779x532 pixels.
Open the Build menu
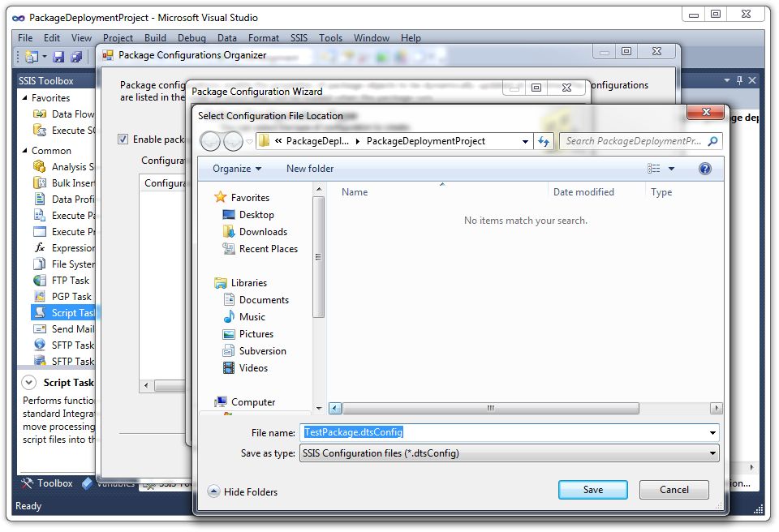click(155, 38)
